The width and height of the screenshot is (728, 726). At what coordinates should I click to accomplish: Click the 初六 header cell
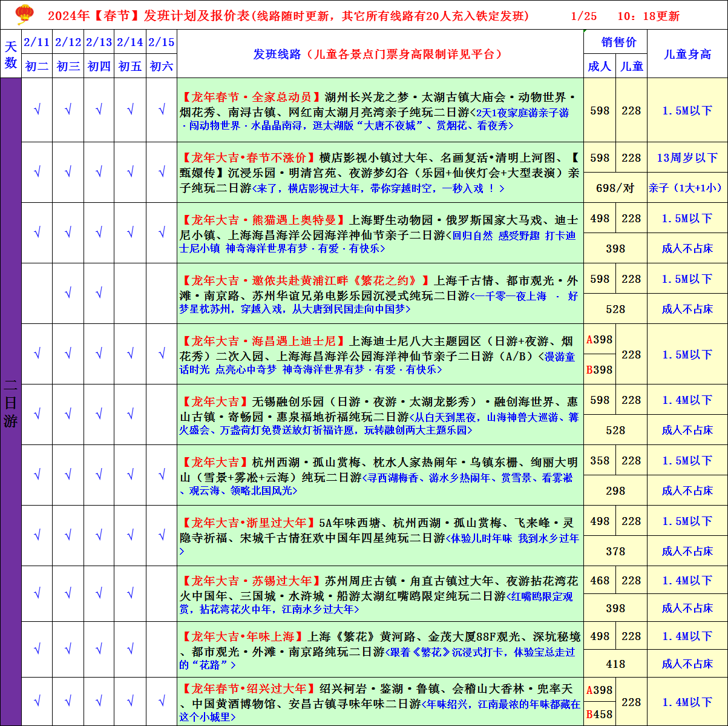coord(162,67)
